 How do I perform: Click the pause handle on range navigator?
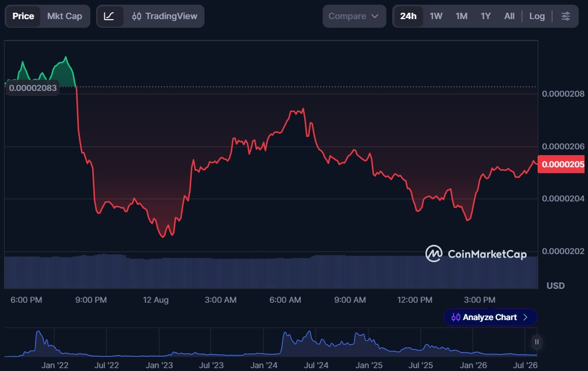(536, 341)
